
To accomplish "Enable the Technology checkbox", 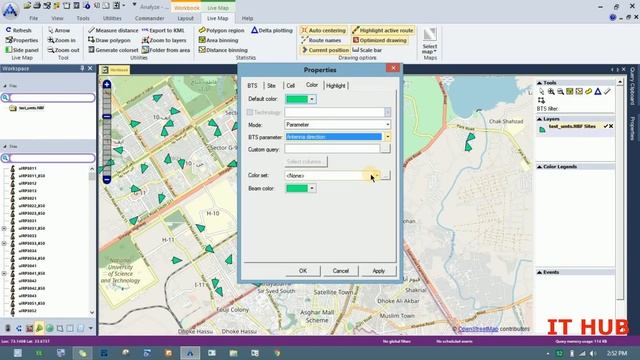I will pos(250,112).
